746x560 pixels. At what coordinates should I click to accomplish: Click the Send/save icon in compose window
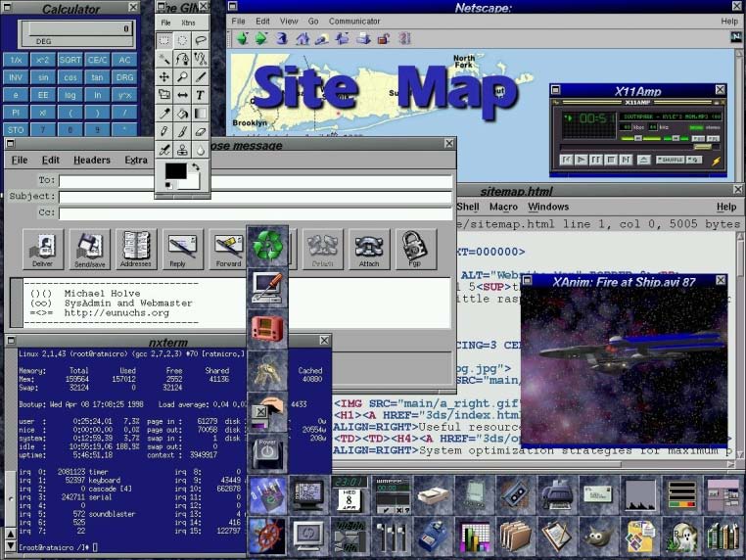pos(89,250)
